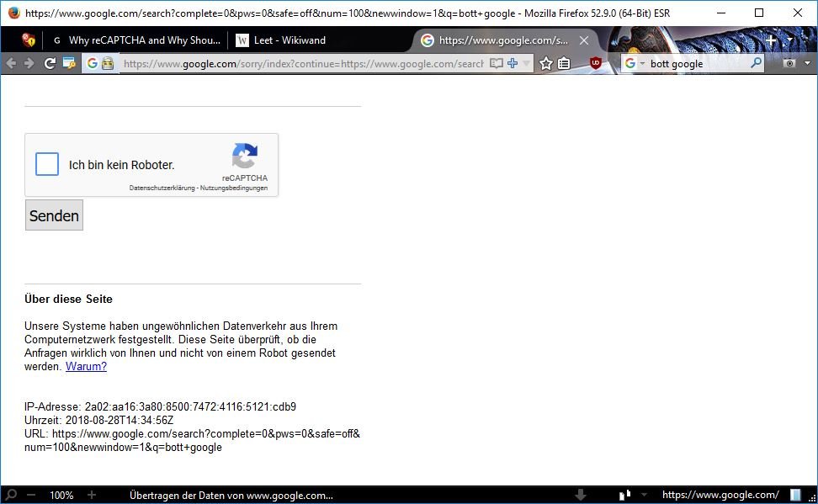Focus the address bar URL field
The height and width of the screenshot is (504, 818).
point(303,64)
